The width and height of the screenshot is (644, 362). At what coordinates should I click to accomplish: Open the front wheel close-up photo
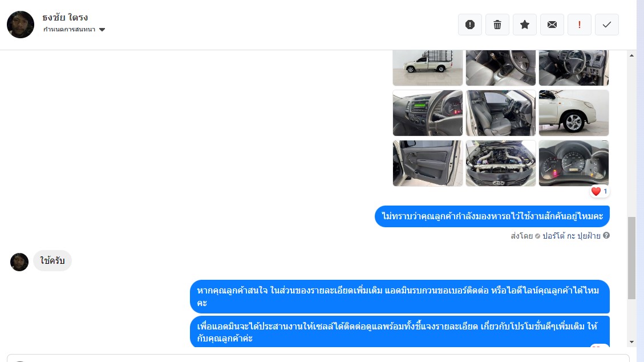tap(574, 113)
